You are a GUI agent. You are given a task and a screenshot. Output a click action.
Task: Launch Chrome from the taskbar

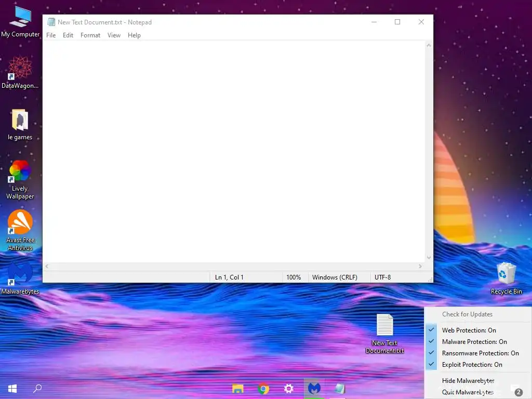point(263,389)
